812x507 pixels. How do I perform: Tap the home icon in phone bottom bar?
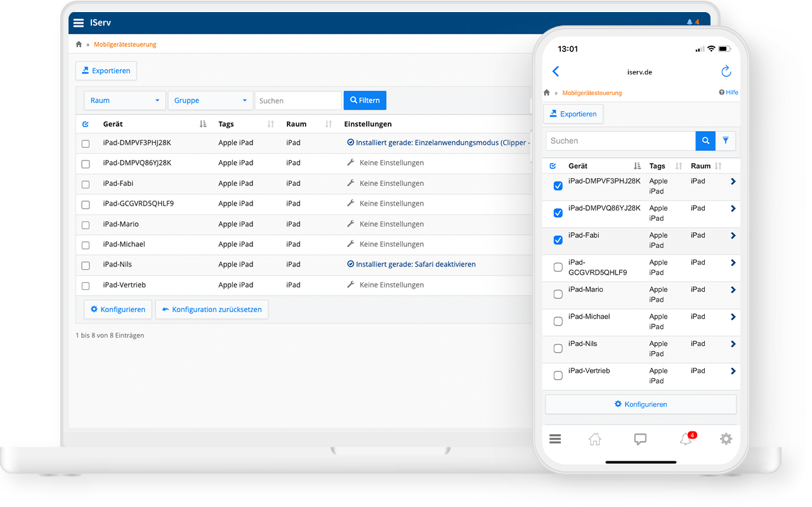[594, 438]
